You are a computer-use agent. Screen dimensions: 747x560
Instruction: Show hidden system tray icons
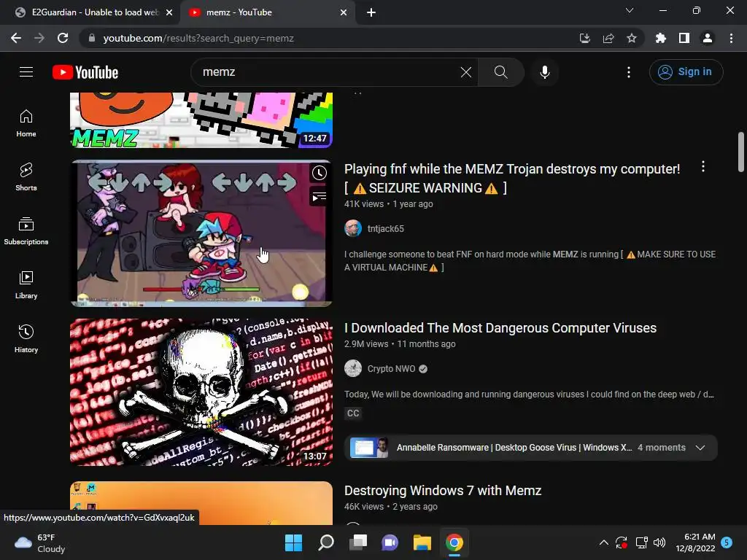tap(603, 542)
